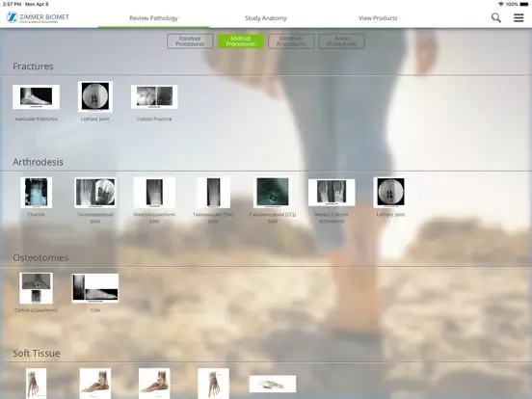The width and height of the screenshot is (532, 399).
Task: Tap the battery indicator in status bar
Action: 524,4
